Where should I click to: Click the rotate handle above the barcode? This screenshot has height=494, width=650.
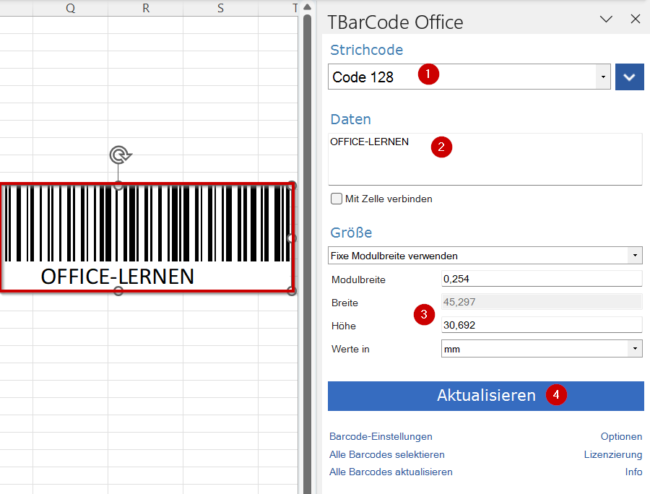[120, 155]
